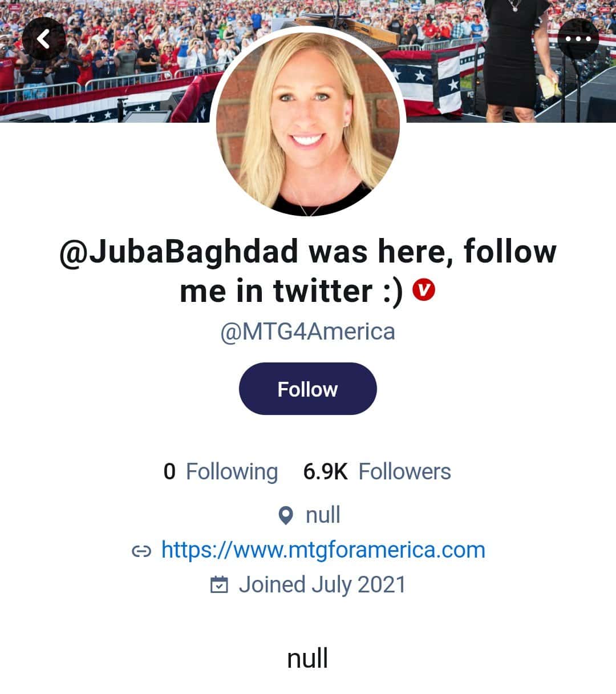This screenshot has width=616, height=694.
Task: Tap the Joined July 2021 text
Action: tap(322, 585)
